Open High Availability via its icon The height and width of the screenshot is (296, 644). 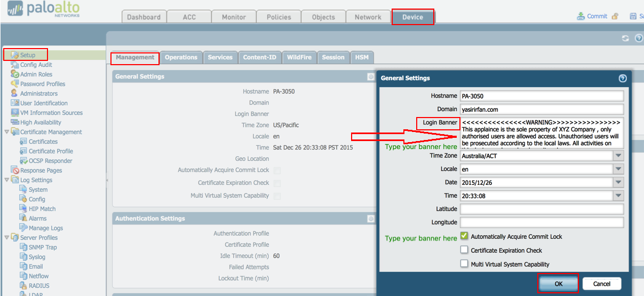[15, 122]
